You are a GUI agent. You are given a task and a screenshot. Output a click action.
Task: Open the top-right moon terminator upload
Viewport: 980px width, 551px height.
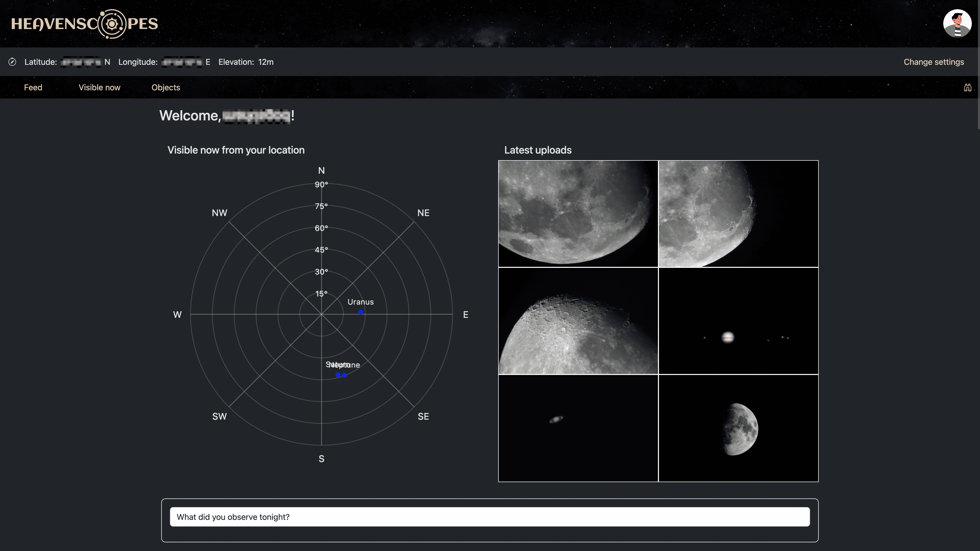(738, 214)
